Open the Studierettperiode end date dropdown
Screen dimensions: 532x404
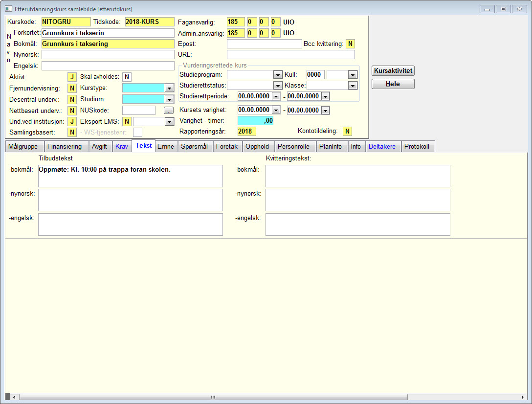pyautogui.click(x=325, y=96)
